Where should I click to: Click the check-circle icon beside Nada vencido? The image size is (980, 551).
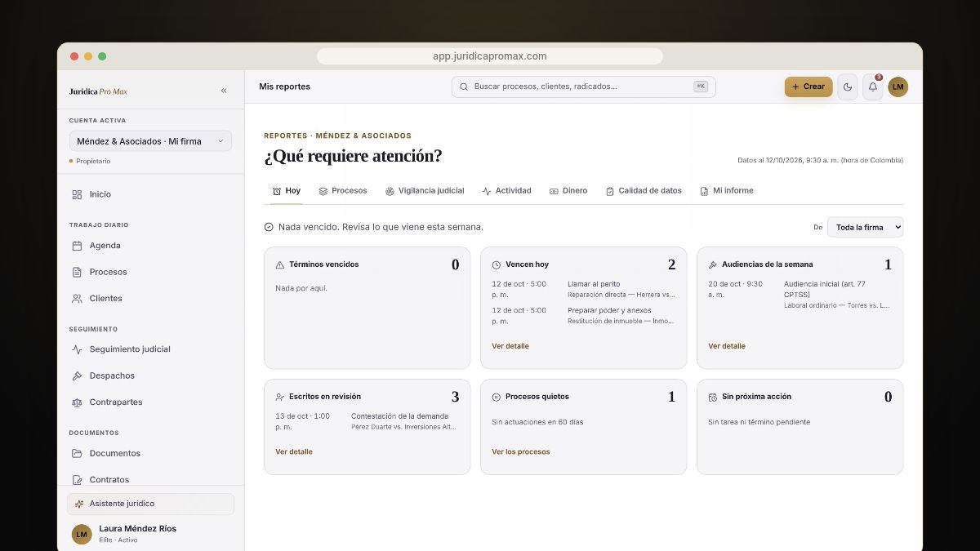point(269,227)
